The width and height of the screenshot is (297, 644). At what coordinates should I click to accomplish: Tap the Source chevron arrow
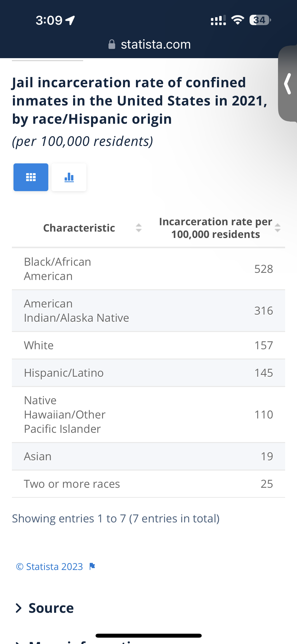(18, 608)
